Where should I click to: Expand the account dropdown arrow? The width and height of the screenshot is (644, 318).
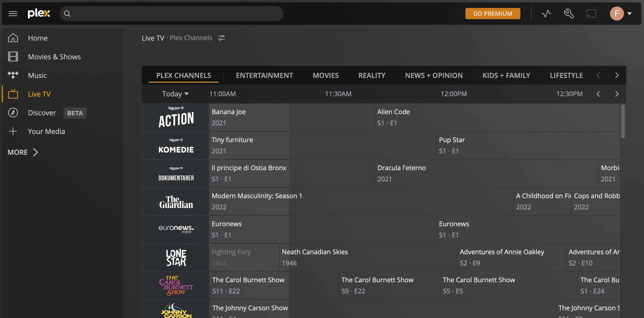coord(630,14)
